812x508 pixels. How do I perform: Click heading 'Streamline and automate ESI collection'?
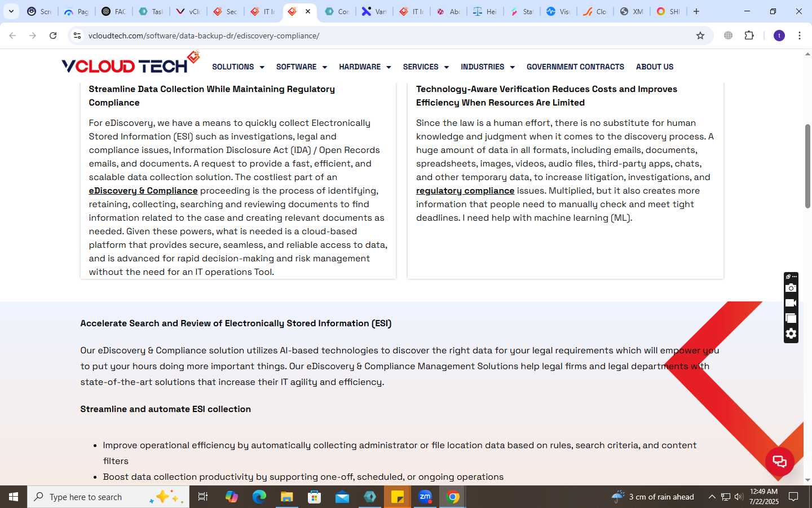[165, 409]
